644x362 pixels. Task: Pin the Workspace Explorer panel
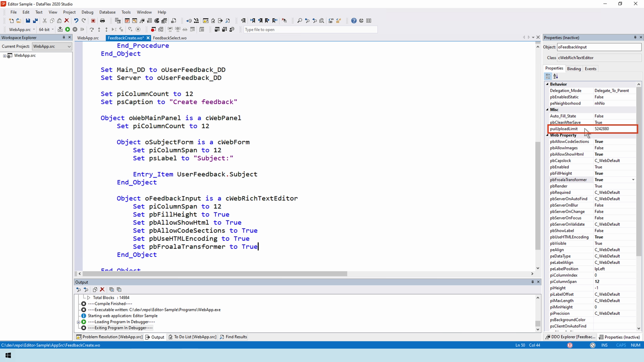64,38
